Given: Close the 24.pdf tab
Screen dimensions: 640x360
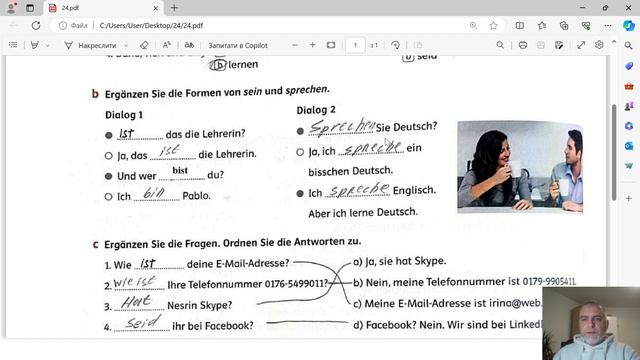Looking at the screenshot, I should [156, 8].
